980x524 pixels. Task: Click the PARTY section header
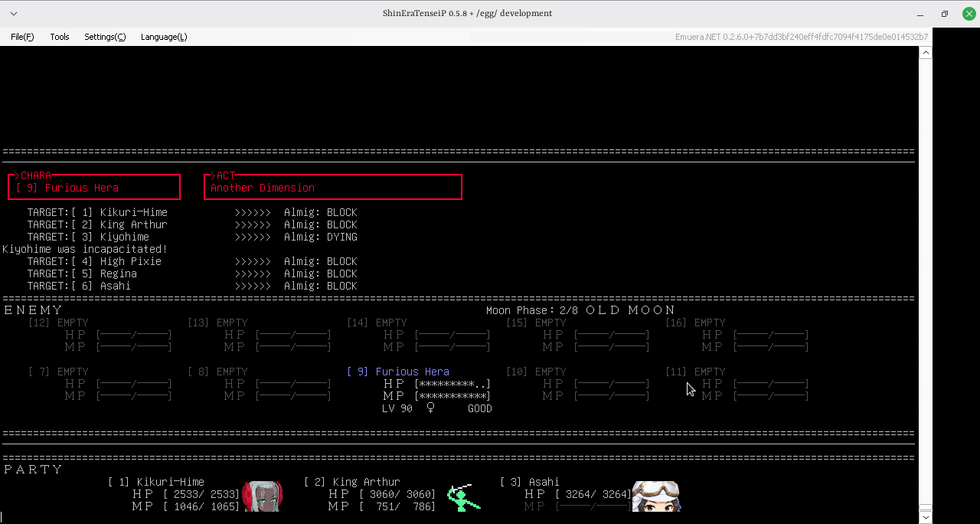[x=34, y=470]
